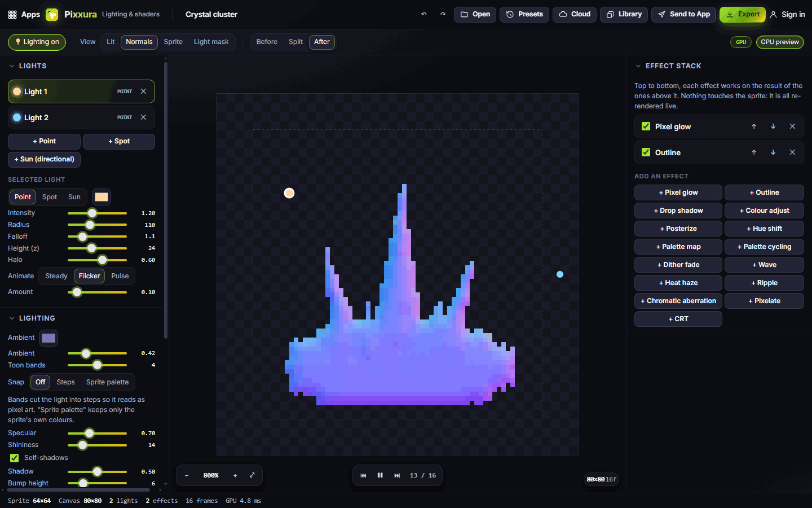Select the Light 2 list row
This screenshot has width=812, height=508.
[81, 117]
